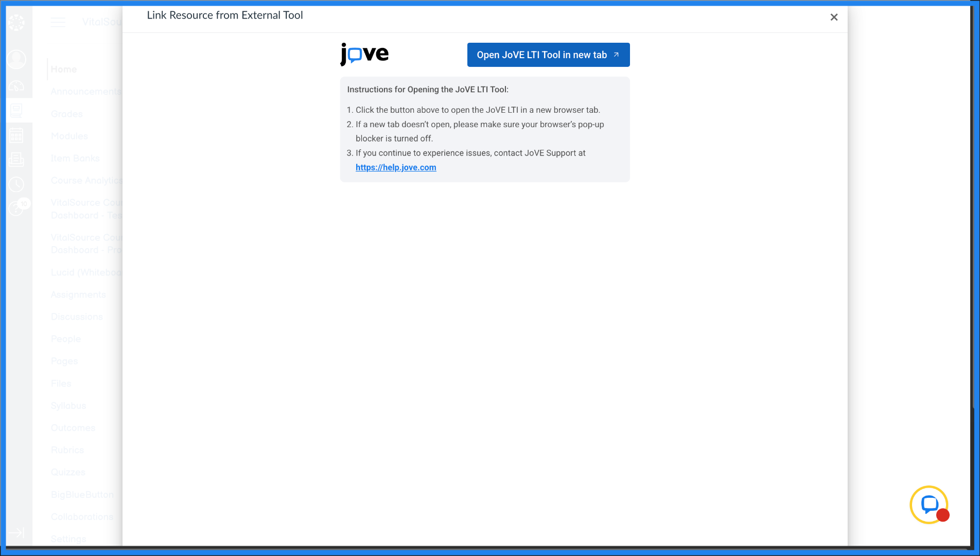Close the Link Resource from External Tool dialog
The width and height of the screenshot is (980, 556).
(x=834, y=17)
